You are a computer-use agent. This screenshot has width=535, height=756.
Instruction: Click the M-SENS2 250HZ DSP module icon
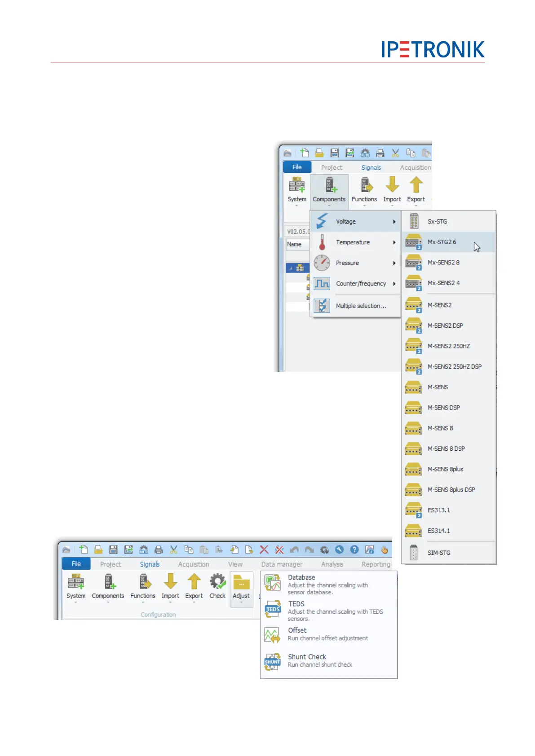coord(414,366)
